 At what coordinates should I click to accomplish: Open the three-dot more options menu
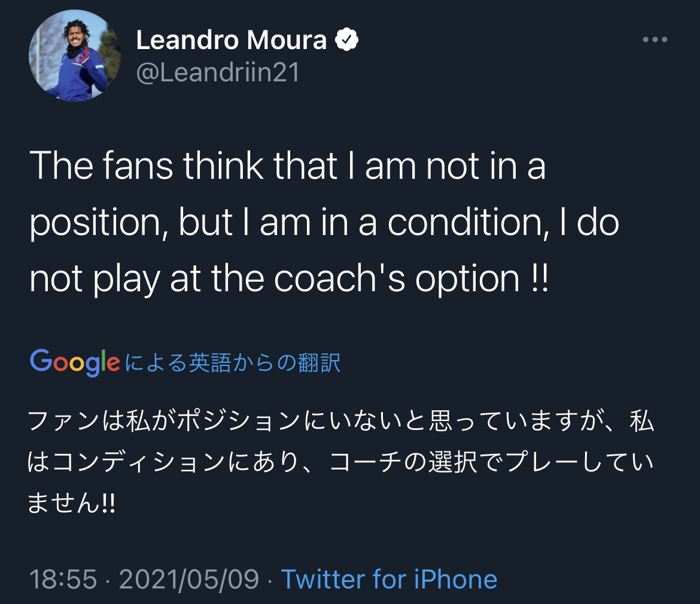click(654, 40)
